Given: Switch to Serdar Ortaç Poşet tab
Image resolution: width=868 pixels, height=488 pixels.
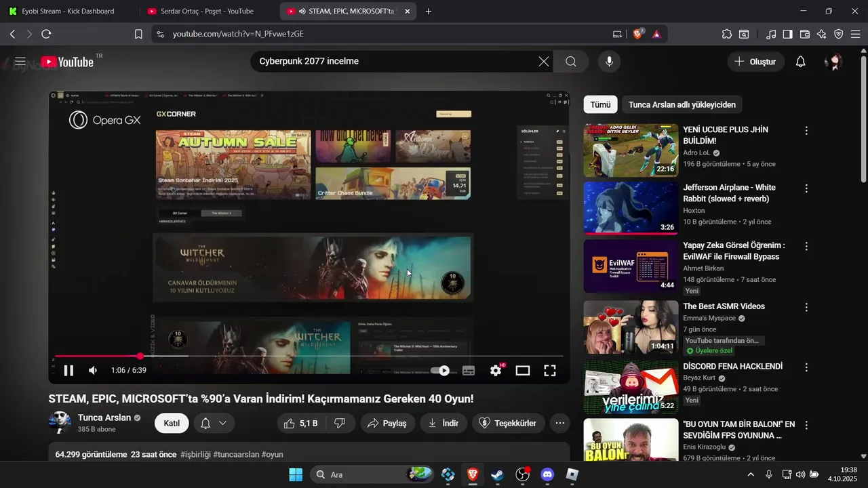Looking at the screenshot, I should click(208, 11).
